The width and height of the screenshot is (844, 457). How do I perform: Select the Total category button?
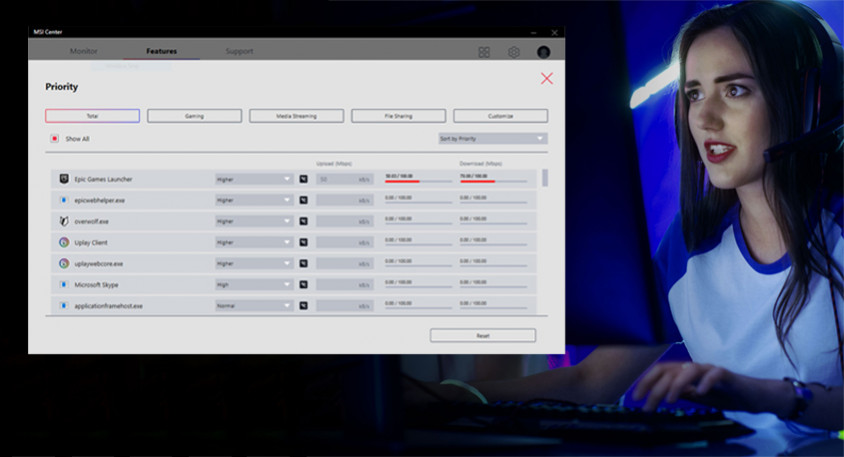coord(93,116)
